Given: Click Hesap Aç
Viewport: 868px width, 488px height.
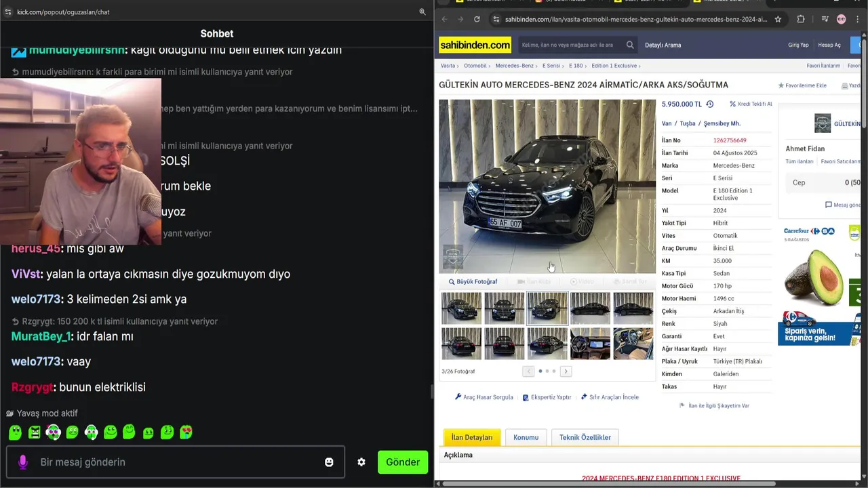Looking at the screenshot, I should (829, 45).
